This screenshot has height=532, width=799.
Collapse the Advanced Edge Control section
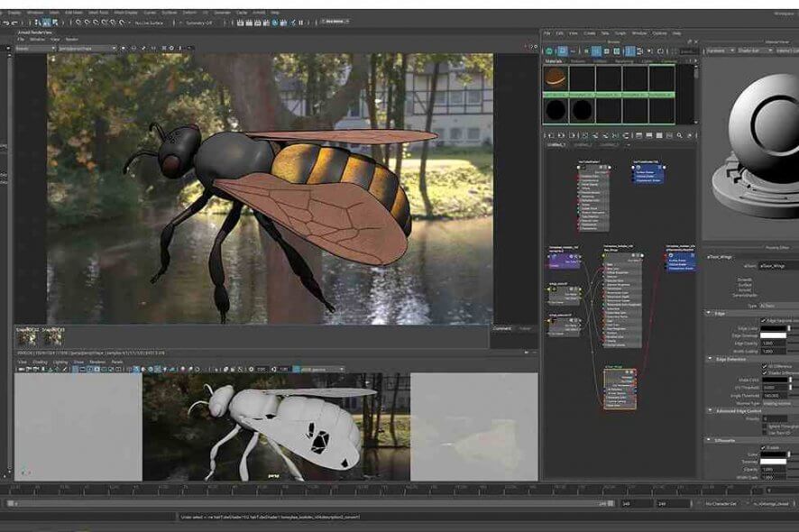pyautogui.click(x=709, y=410)
